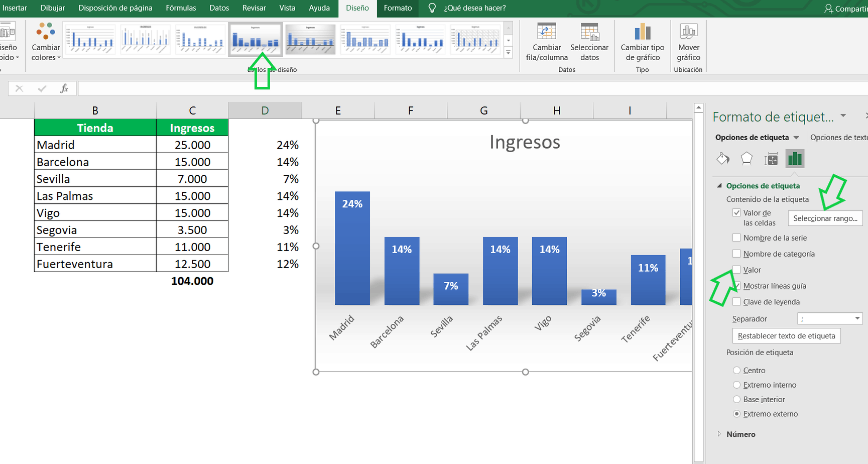868x464 pixels.
Task: Open the Datos ribbon tab
Action: point(219,8)
